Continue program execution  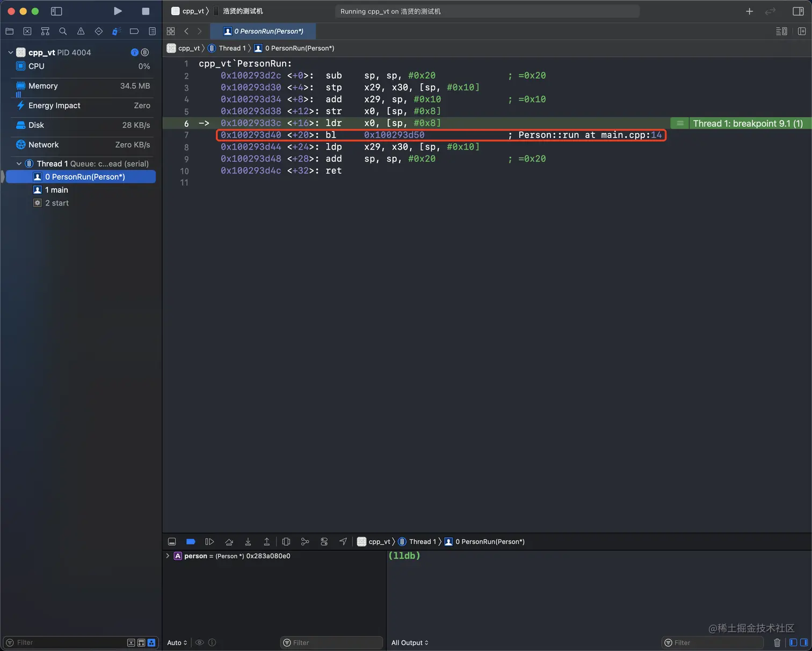click(209, 542)
